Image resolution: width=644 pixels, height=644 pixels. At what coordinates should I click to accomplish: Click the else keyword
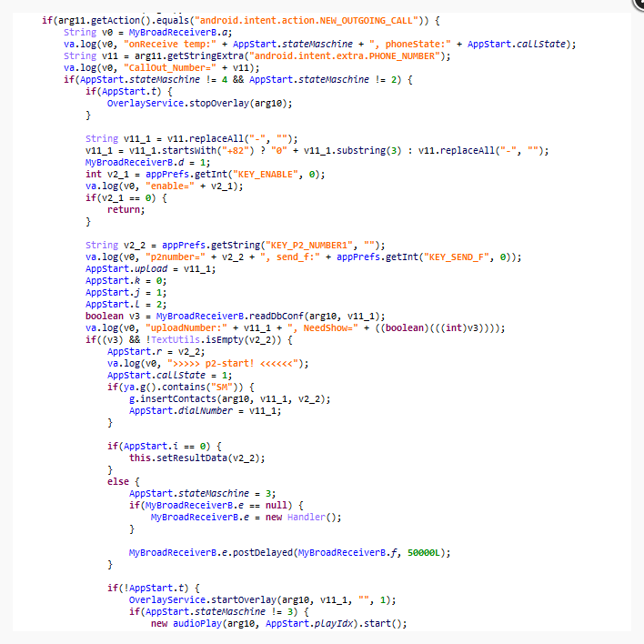pyautogui.click(x=118, y=482)
